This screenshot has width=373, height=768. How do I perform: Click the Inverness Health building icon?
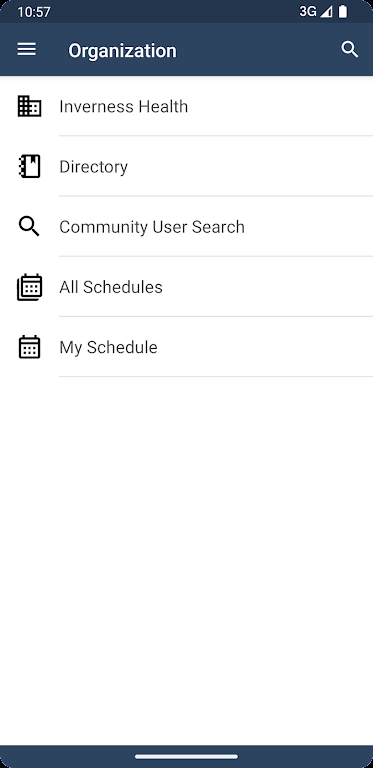29,106
